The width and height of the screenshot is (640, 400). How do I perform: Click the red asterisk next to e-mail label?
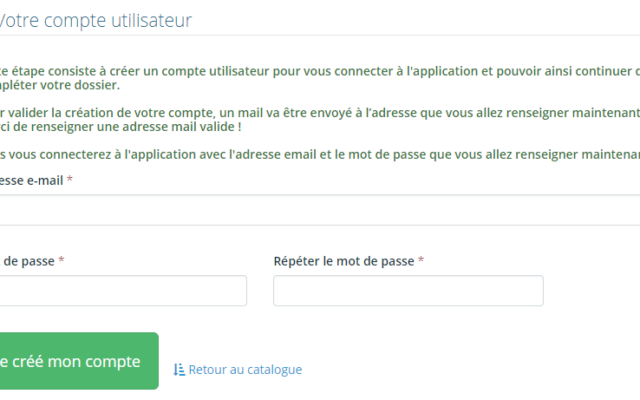(x=70, y=179)
